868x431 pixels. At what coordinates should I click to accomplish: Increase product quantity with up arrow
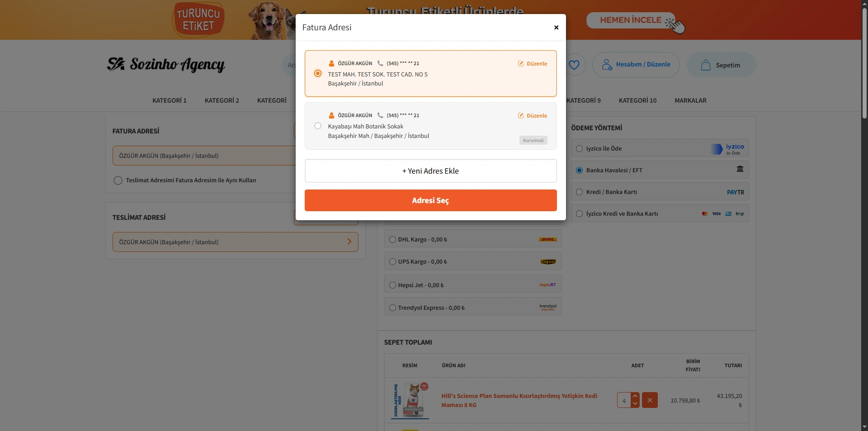pos(635,396)
